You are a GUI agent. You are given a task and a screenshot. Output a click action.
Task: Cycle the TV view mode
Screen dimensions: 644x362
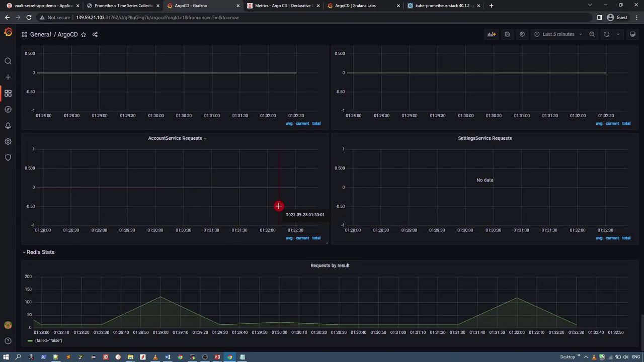(633, 34)
